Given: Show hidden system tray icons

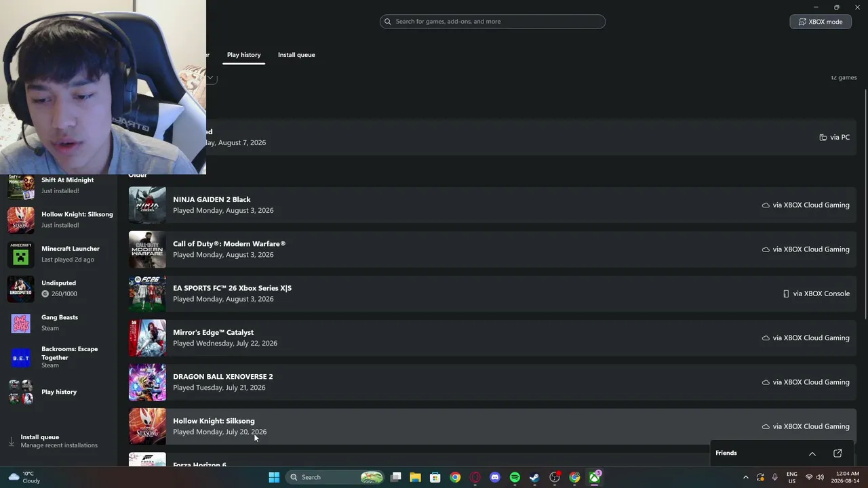Looking at the screenshot, I should point(746,477).
